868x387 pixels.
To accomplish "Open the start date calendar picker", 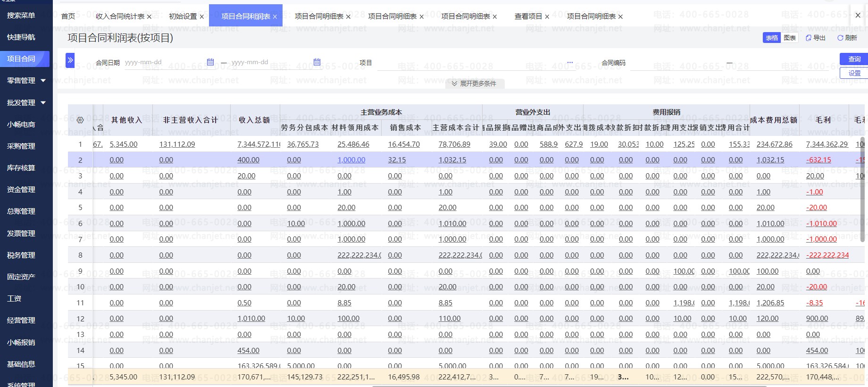I will [210, 62].
